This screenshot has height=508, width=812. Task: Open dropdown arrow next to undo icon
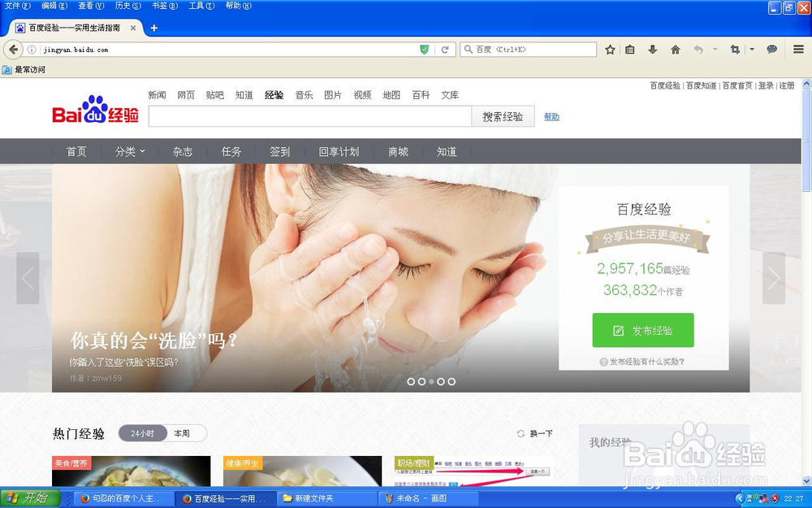point(715,50)
